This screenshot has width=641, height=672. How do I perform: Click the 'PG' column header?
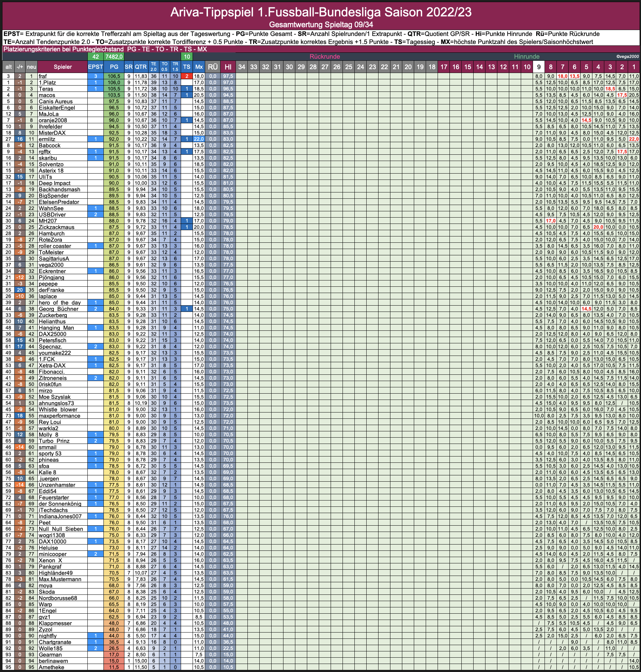114,67
